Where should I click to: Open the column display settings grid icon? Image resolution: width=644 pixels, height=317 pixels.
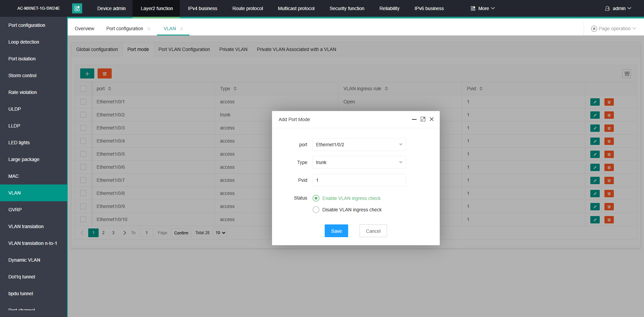point(627,74)
